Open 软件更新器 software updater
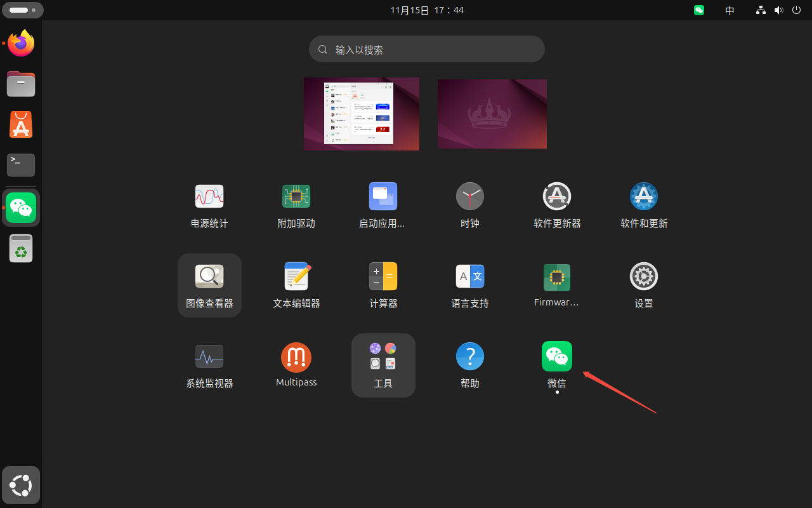 557,197
